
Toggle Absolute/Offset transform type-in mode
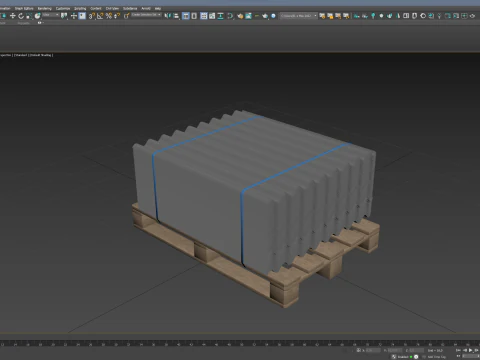click(359, 350)
